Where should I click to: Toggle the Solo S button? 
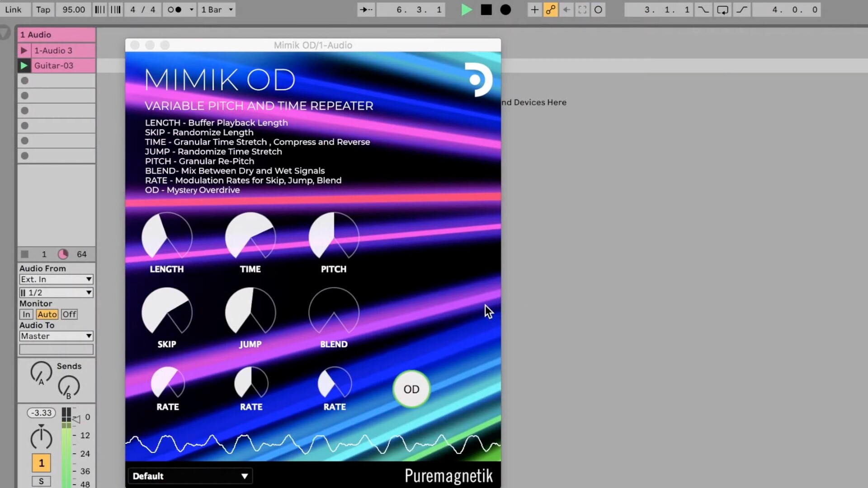coord(41,481)
